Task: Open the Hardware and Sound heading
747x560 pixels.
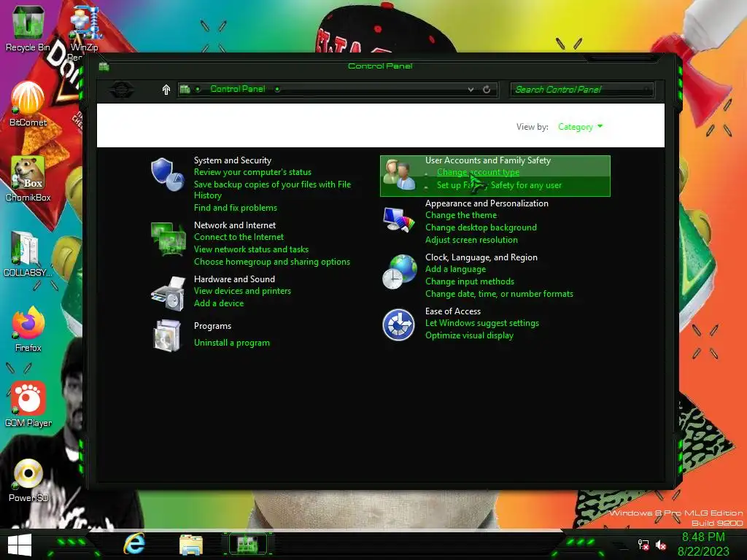Action: click(234, 279)
